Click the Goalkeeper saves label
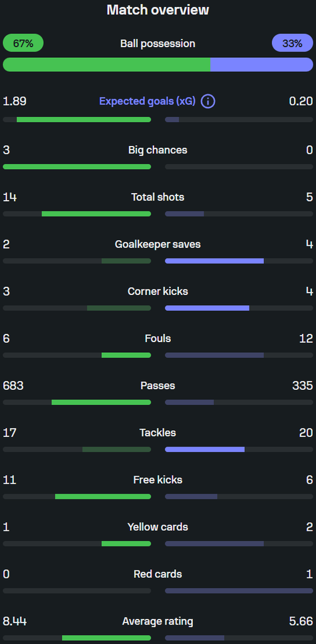The width and height of the screenshot is (316, 644). 158,245
